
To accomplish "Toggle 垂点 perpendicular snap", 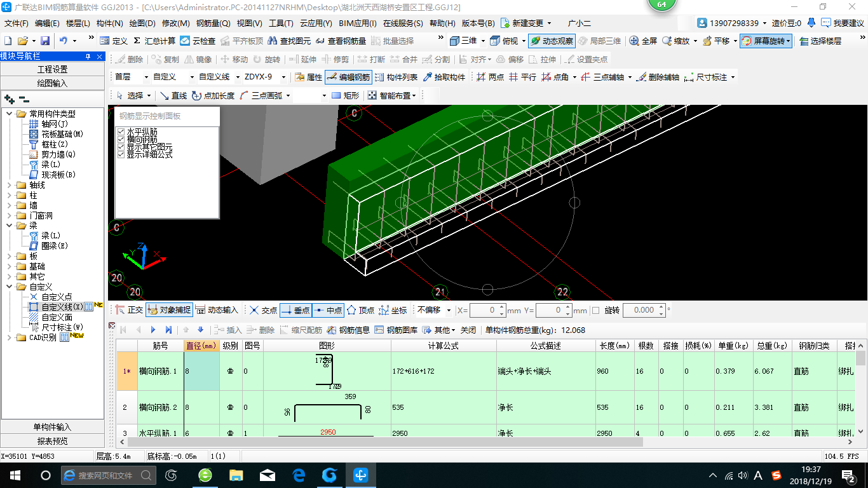I will pos(295,310).
